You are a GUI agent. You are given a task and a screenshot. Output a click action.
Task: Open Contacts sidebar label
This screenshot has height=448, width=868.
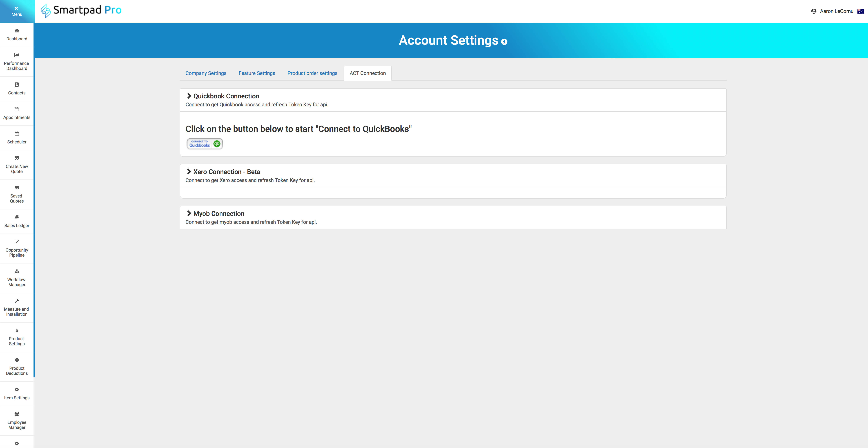coord(17,93)
